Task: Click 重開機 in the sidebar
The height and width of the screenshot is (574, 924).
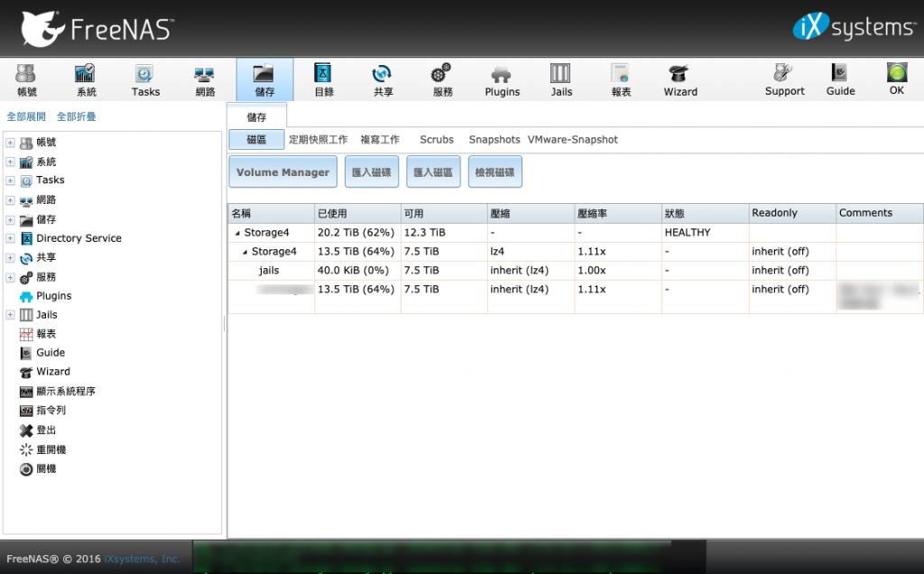Action: click(x=42, y=449)
